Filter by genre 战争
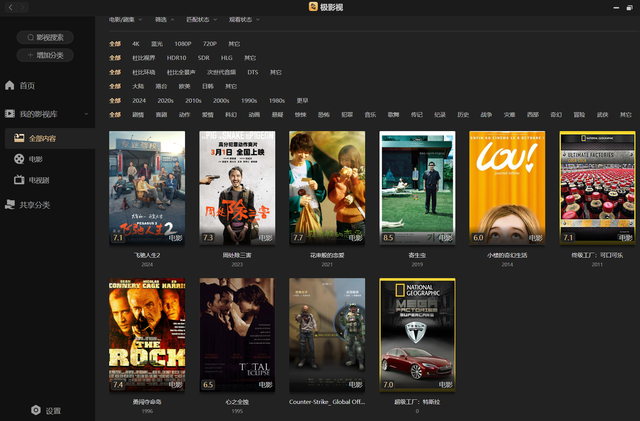640x421 pixels. (486, 115)
